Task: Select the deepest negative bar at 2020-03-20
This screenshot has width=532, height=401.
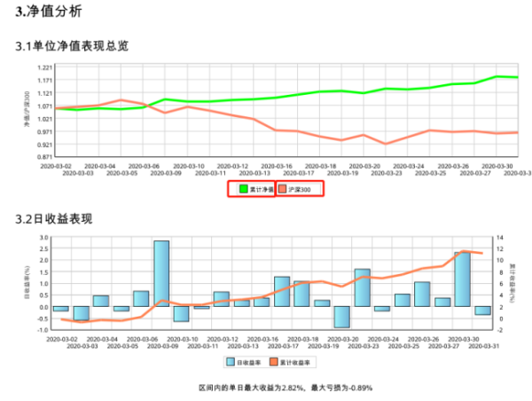Action: pyautogui.click(x=342, y=317)
